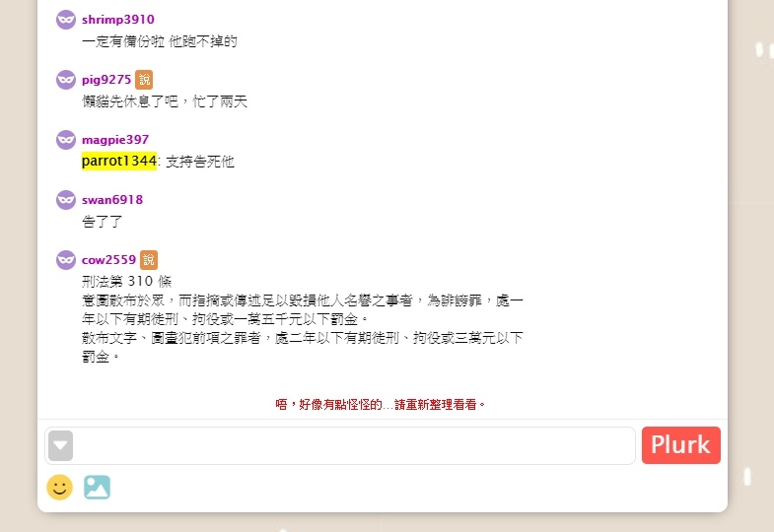The width and height of the screenshot is (774, 532).
Task: Click the 刑法第 310 條 response text
Action: coord(126,282)
